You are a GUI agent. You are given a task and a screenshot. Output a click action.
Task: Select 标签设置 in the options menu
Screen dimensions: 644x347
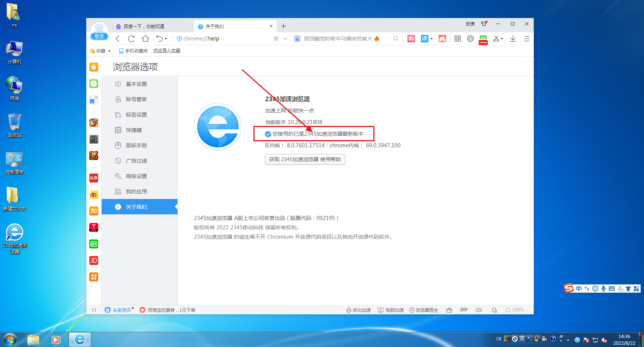[x=139, y=115]
